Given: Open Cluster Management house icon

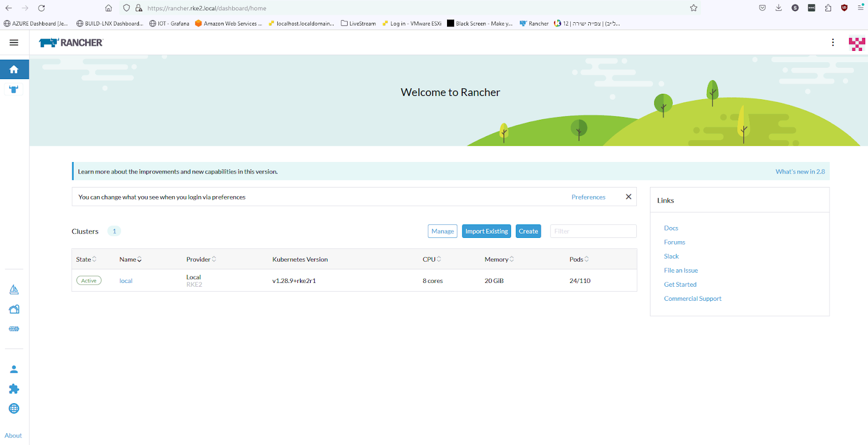Looking at the screenshot, I should (14, 309).
